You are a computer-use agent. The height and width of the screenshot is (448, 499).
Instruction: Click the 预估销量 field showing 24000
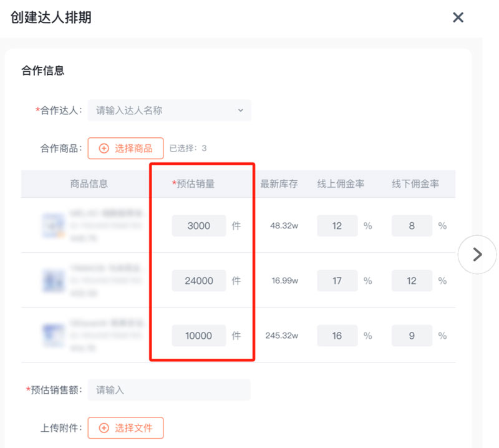click(x=199, y=281)
